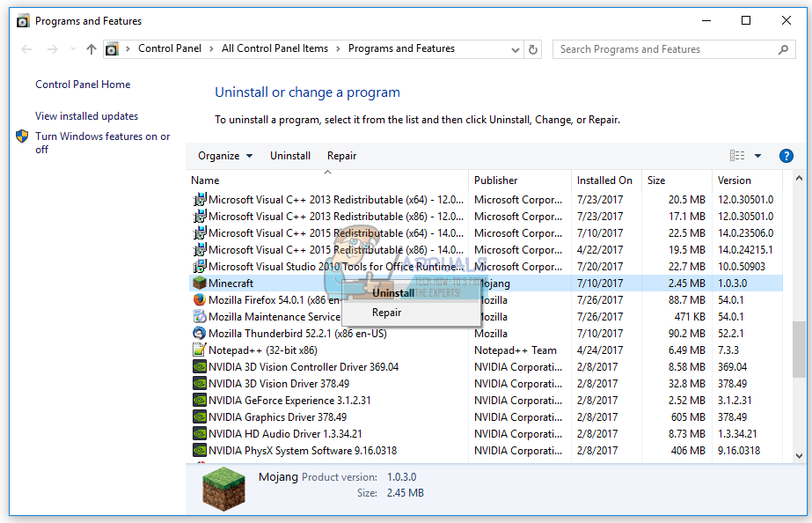Open the change view dropdown arrow
Viewport: 812px width, 523px height.
point(757,155)
